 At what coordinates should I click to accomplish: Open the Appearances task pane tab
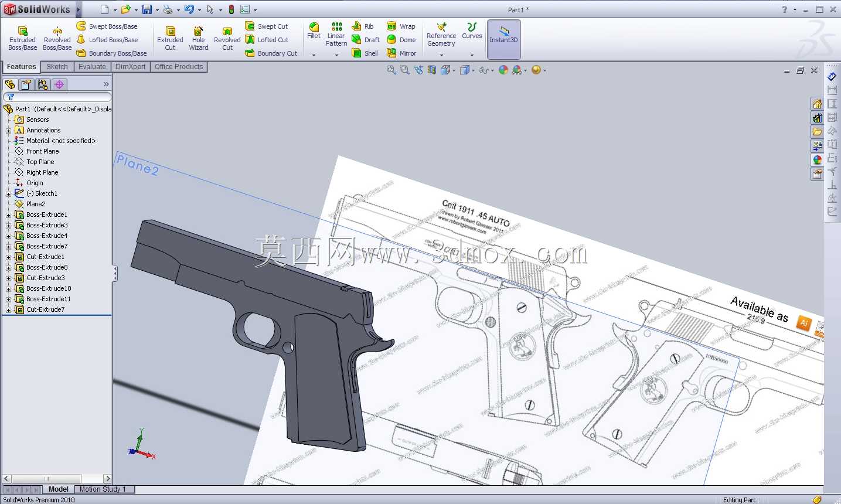[x=818, y=160]
